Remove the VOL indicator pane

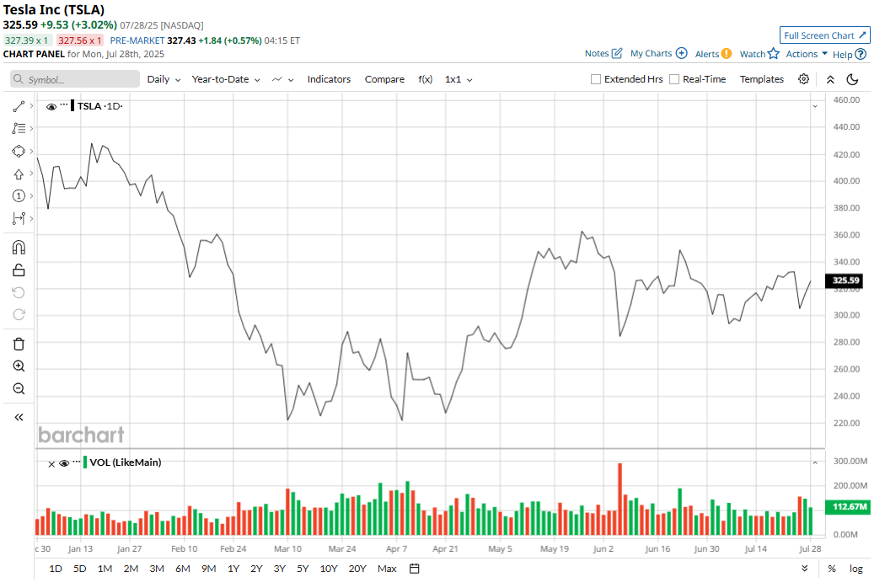pyautogui.click(x=51, y=464)
